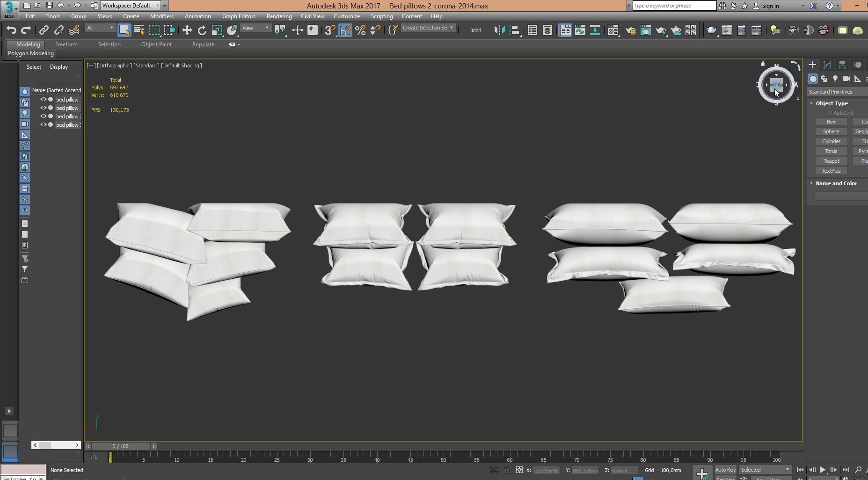The width and height of the screenshot is (868, 480).
Task: Click Select and Link tool in toolbar
Action: tap(44, 30)
